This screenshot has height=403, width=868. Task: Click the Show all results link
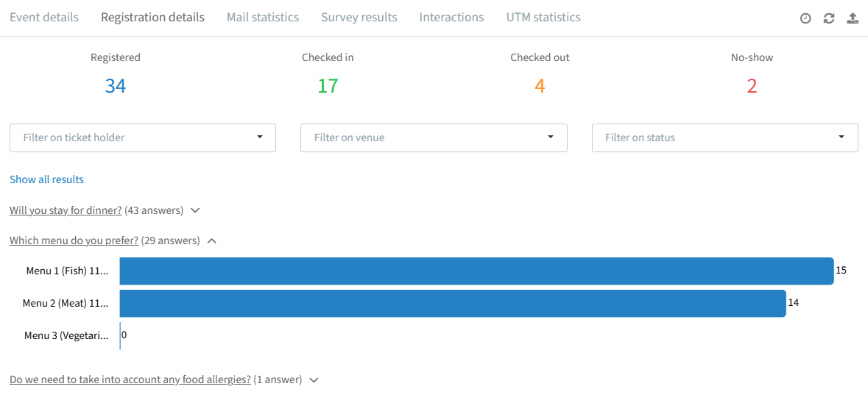click(x=46, y=179)
